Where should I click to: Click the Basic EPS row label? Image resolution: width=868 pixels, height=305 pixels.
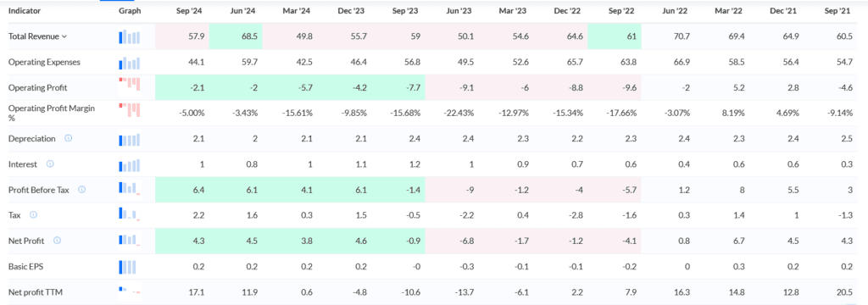point(25,266)
